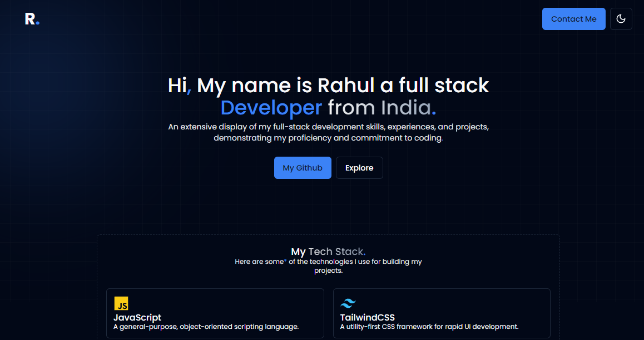Open the My Github button
The image size is (644, 340).
pyautogui.click(x=303, y=167)
